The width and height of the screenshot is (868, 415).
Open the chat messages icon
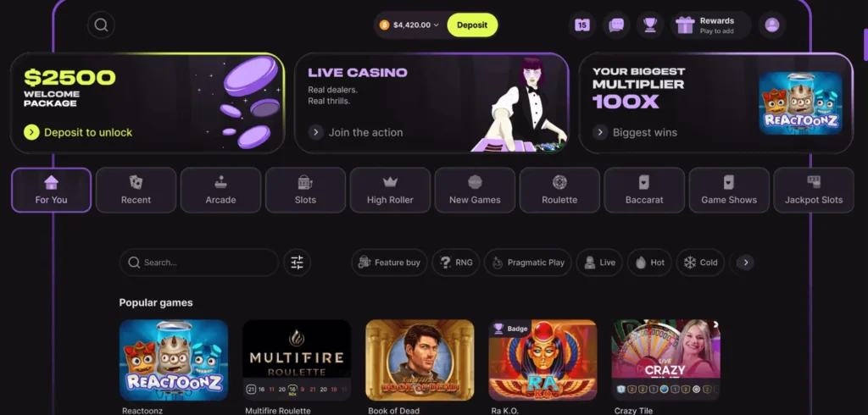[x=616, y=25]
